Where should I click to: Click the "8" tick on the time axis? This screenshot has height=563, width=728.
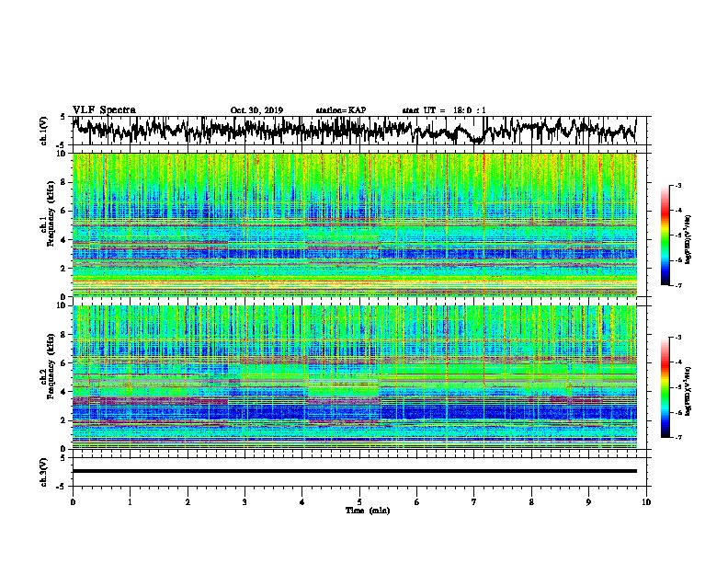[x=531, y=502]
